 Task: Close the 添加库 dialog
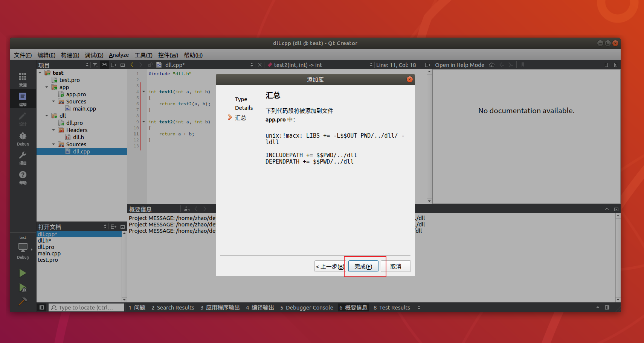(410, 79)
